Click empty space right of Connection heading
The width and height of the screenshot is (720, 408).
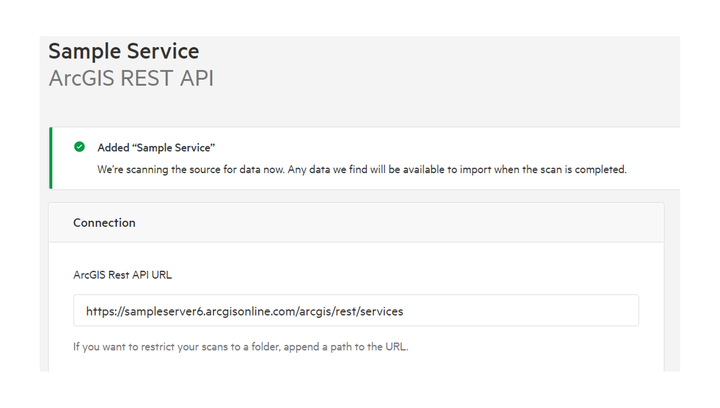coord(400,223)
